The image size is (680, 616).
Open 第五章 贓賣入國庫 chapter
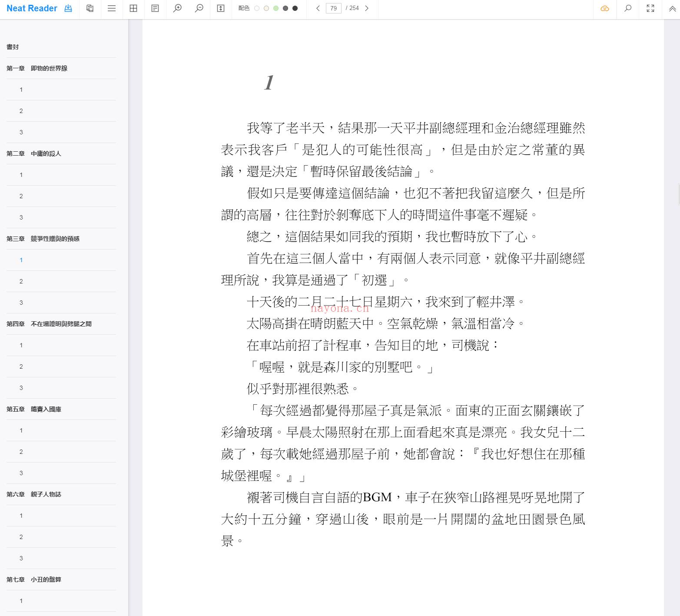click(x=61, y=409)
